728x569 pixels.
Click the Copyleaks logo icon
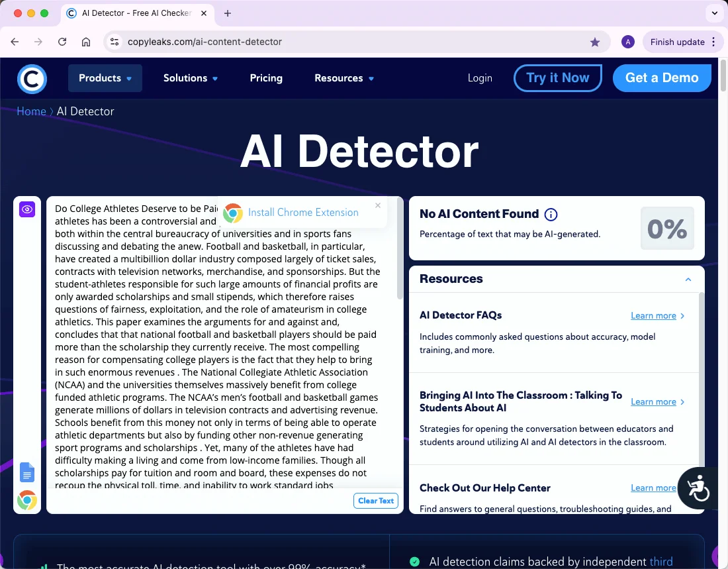(32, 79)
